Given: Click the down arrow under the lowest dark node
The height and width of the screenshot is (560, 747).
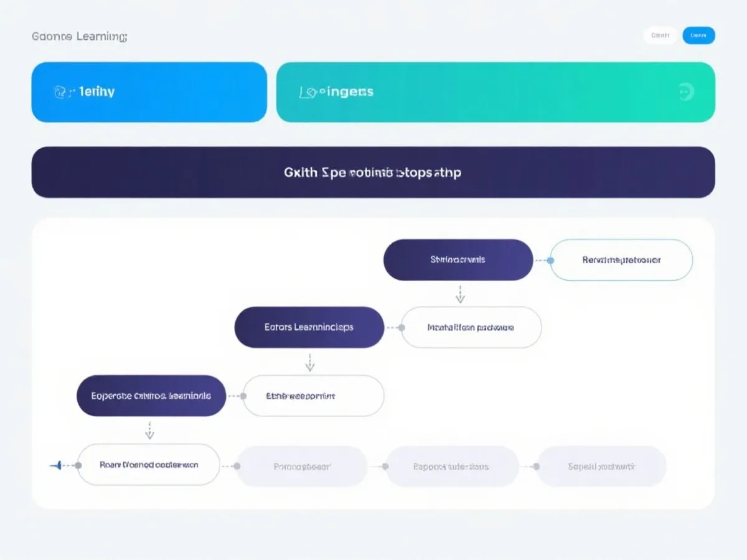Looking at the screenshot, I should [x=149, y=430].
